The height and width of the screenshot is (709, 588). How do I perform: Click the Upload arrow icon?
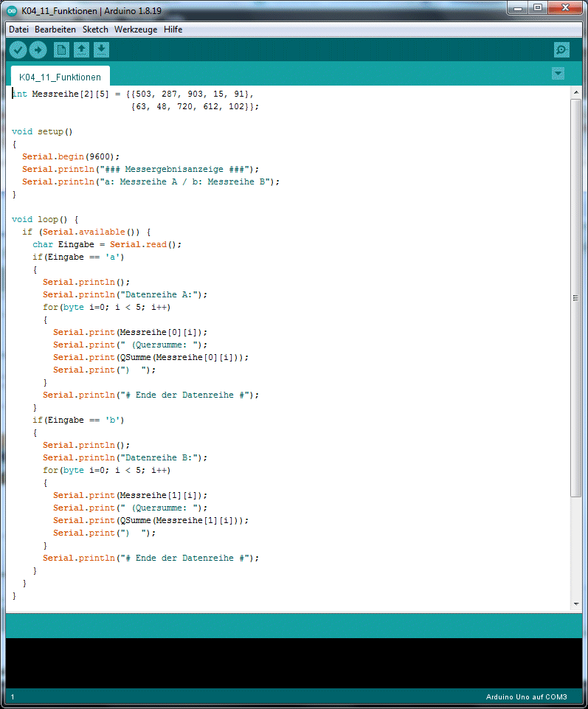coord(38,49)
